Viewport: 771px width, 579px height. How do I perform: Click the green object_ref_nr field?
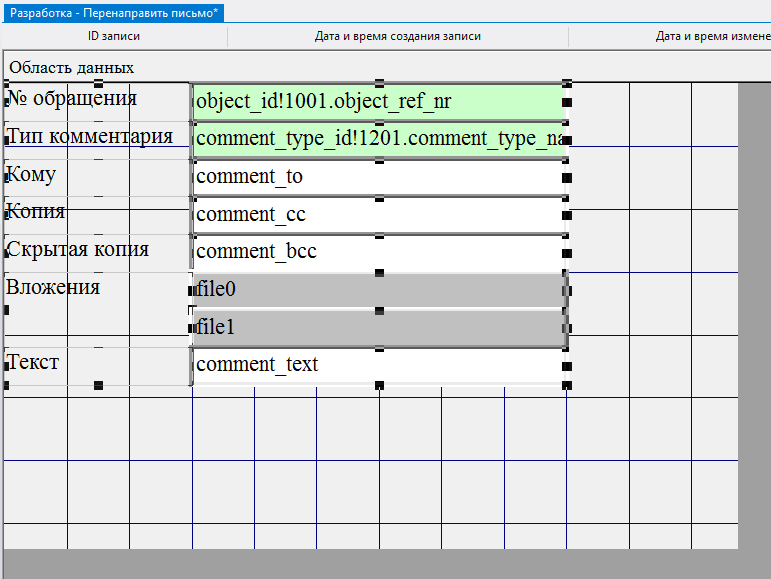point(379,101)
